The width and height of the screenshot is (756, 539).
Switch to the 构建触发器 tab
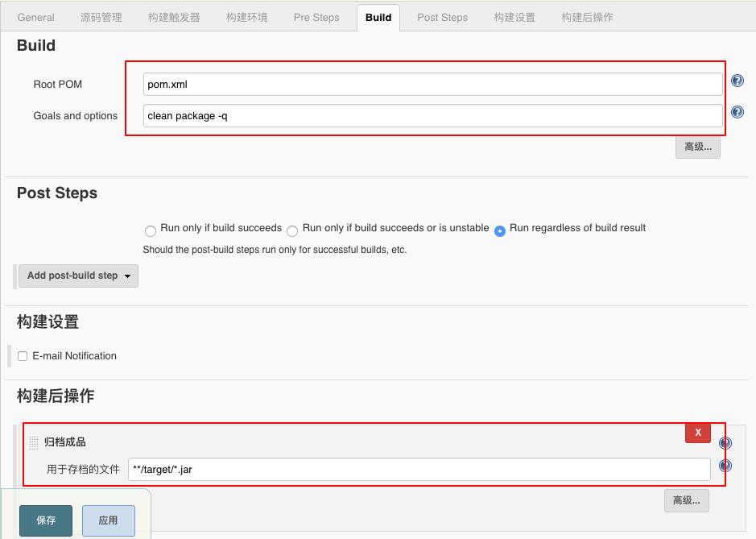point(174,18)
